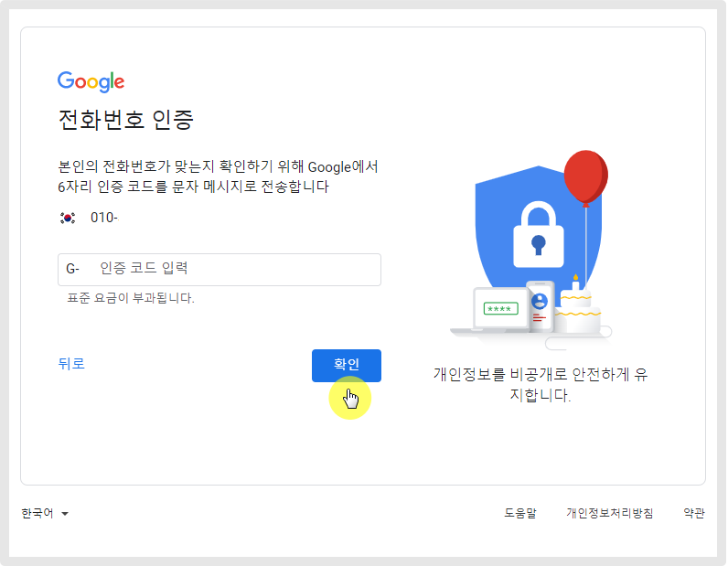The height and width of the screenshot is (566, 728).
Task: Click the 표준 요금이 부과됩니다 notice
Action: pos(131,298)
